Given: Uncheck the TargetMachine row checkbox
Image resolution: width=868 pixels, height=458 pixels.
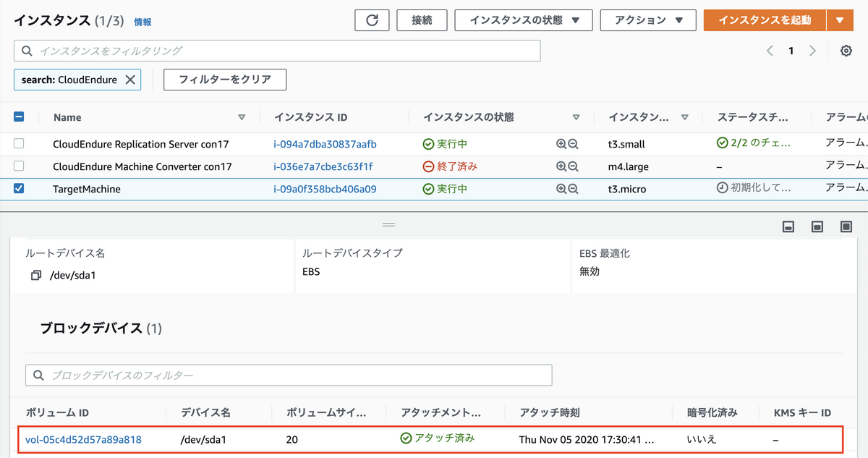Looking at the screenshot, I should [20, 189].
